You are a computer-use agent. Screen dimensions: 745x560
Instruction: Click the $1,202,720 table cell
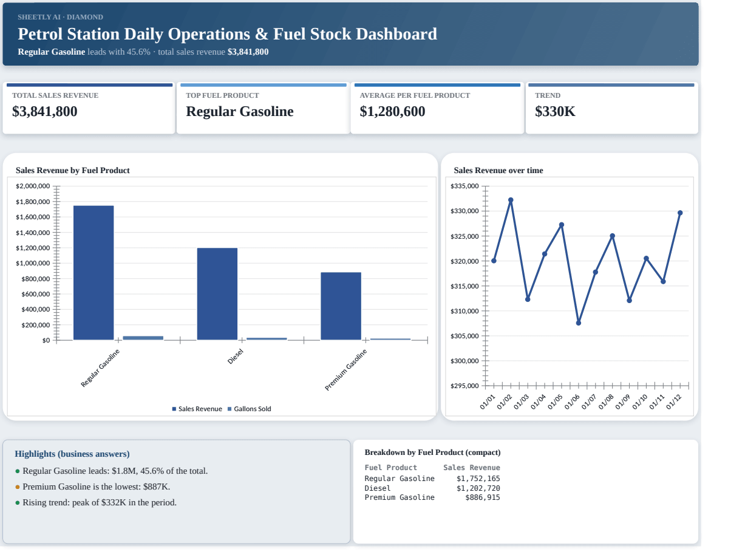(478, 488)
